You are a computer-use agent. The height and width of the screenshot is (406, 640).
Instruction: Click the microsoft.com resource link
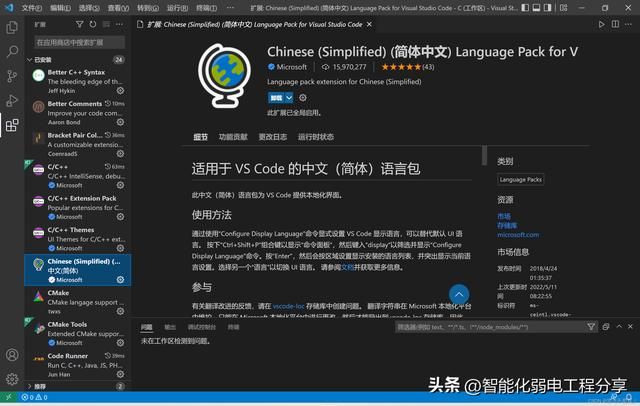click(x=518, y=235)
